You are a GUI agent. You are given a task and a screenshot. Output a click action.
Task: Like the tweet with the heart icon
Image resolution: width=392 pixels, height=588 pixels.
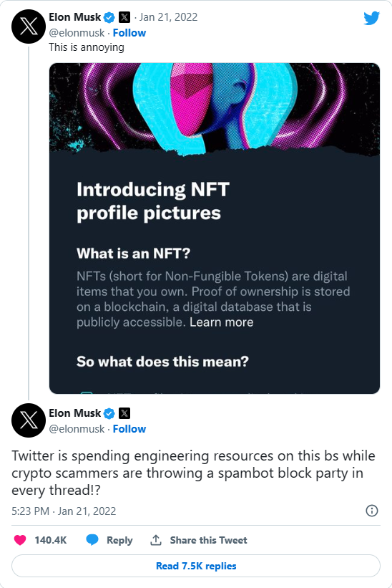point(20,540)
